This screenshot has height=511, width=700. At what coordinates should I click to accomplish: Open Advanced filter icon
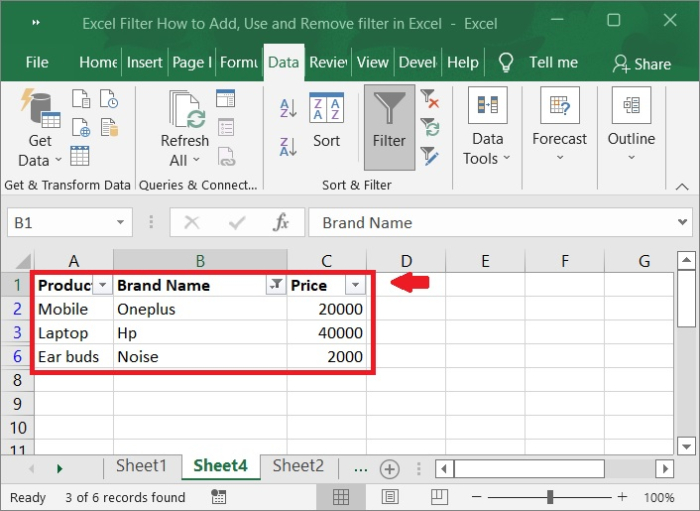[429, 156]
